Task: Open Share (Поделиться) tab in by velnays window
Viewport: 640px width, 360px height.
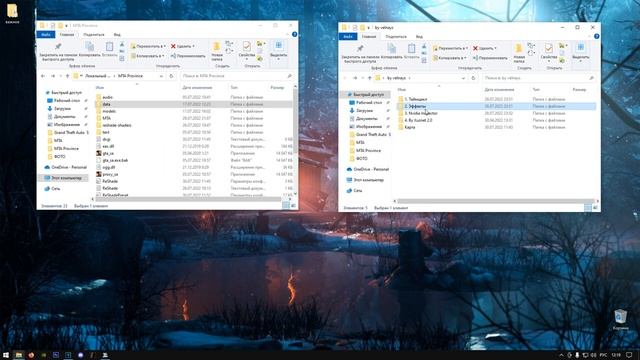Action: click(x=396, y=37)
